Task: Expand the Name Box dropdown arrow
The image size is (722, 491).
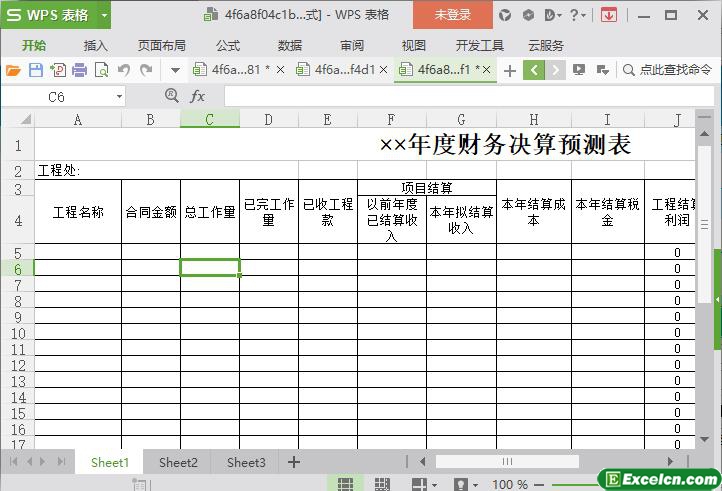Action: coord(119,97)
